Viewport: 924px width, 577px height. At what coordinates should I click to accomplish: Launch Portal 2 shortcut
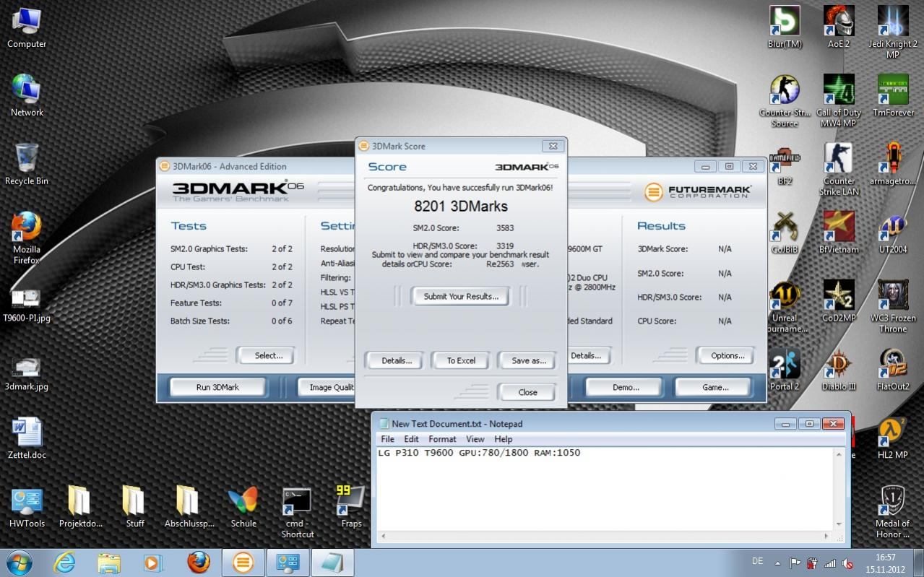(785, 370)
